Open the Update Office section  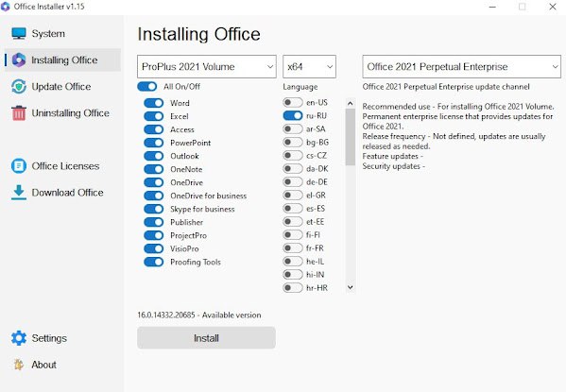coord(62,87)
